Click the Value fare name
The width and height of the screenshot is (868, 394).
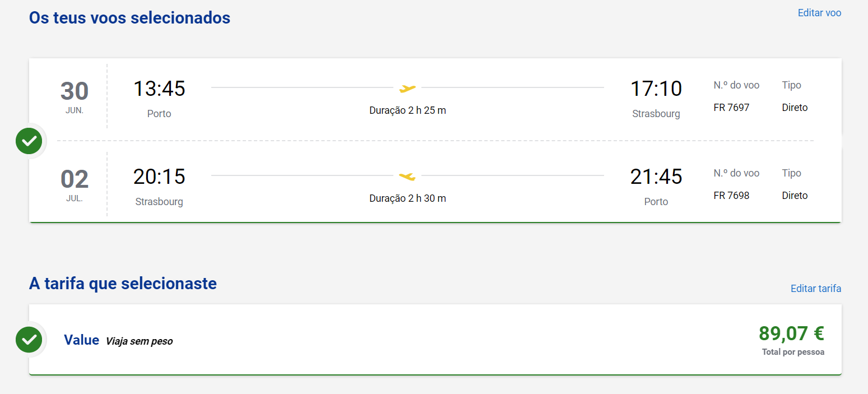pos(81,340)
